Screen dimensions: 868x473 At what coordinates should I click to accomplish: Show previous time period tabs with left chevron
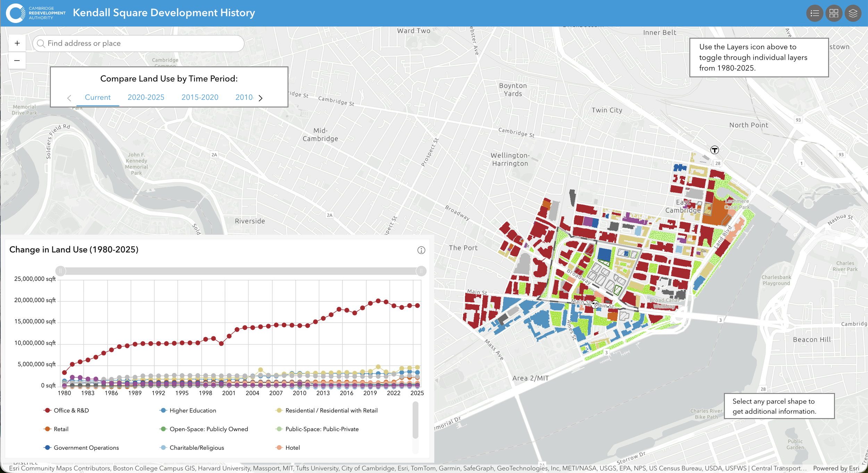(69, 98)
